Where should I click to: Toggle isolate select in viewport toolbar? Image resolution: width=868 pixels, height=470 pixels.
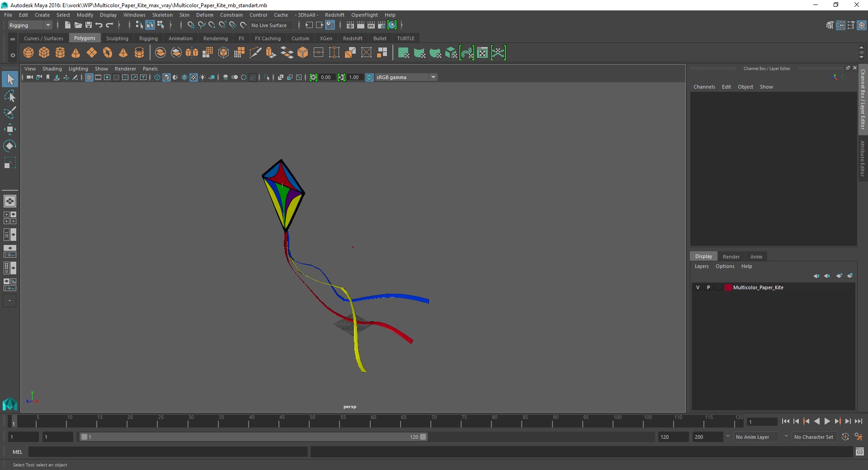point(267,77)
